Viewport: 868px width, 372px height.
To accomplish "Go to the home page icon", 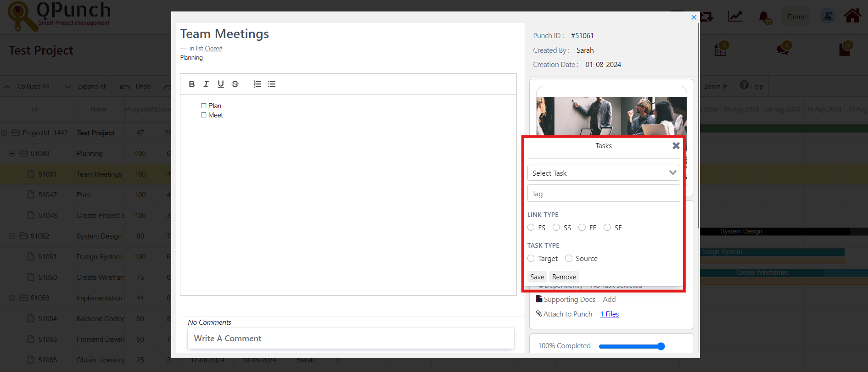I will pos(852,16).
